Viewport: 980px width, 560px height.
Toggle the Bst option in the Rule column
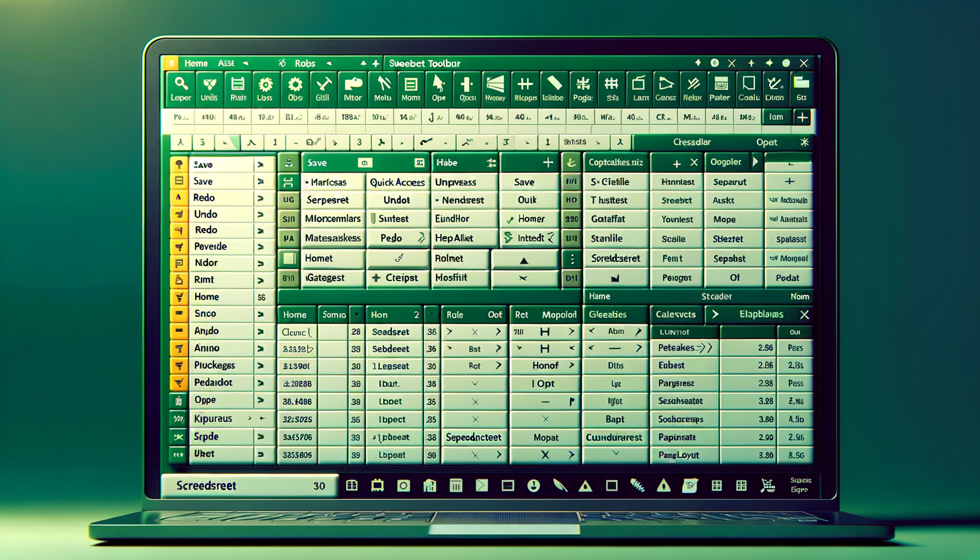(475, 348)
